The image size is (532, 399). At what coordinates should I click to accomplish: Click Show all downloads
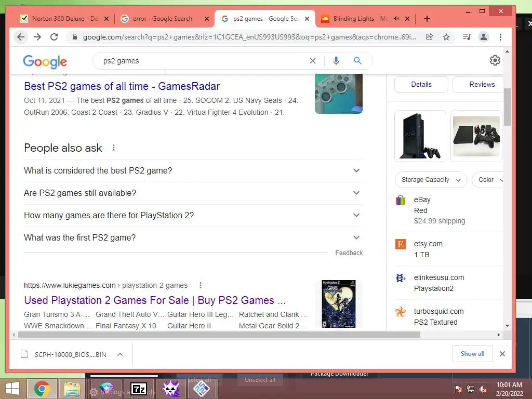pos(472,354)
